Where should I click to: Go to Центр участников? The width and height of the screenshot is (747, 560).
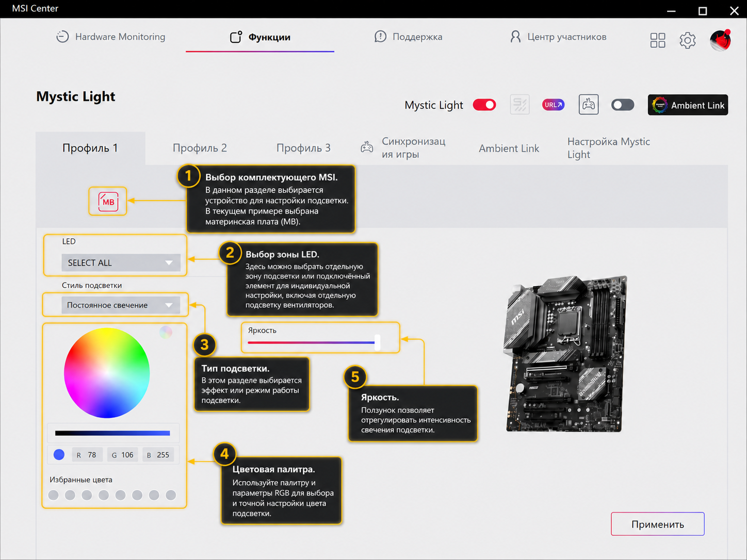[558, 37]
